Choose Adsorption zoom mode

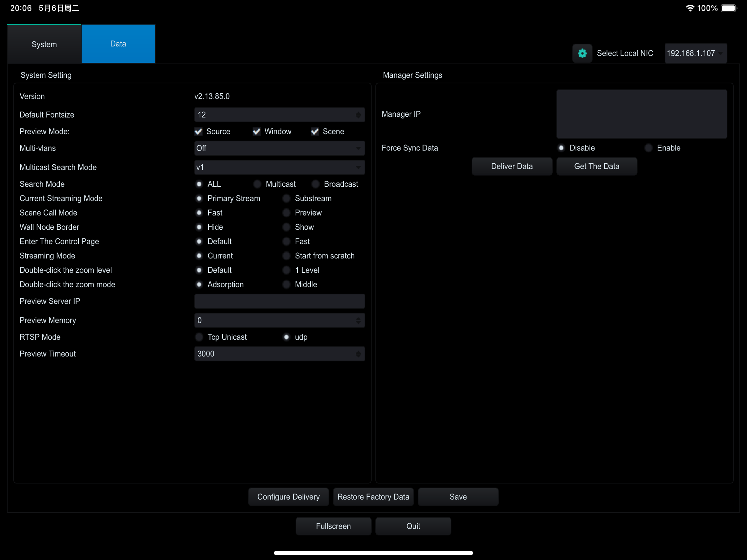click(x=199, y=284)
